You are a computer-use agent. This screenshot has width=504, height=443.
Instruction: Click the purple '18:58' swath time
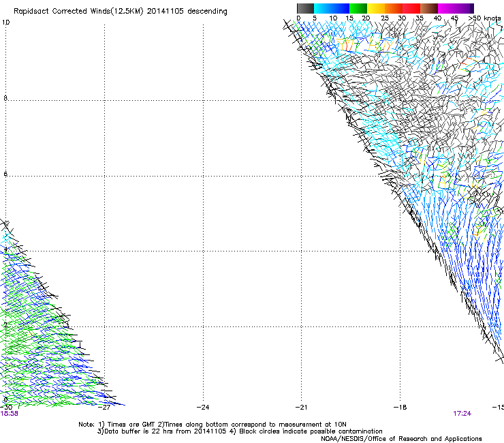click(x=9, y=414)
